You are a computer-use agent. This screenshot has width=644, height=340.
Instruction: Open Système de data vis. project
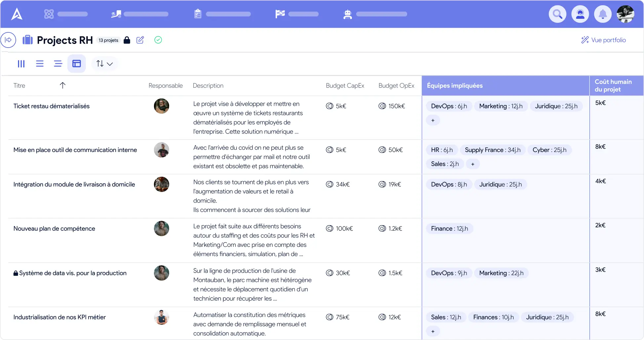pos(73,273)
